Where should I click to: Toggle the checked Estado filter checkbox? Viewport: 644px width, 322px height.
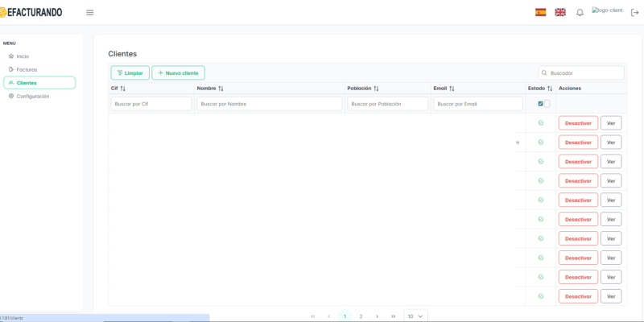[540, 104]
